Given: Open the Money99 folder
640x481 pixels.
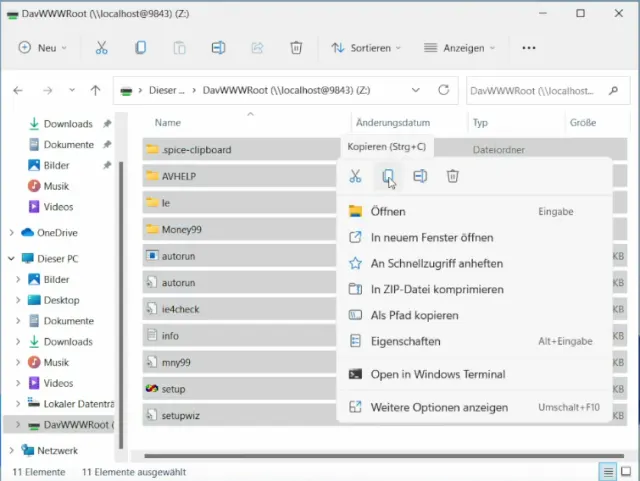Looking at the screenshot, I should pyautogui.click(x=181, y=229).
